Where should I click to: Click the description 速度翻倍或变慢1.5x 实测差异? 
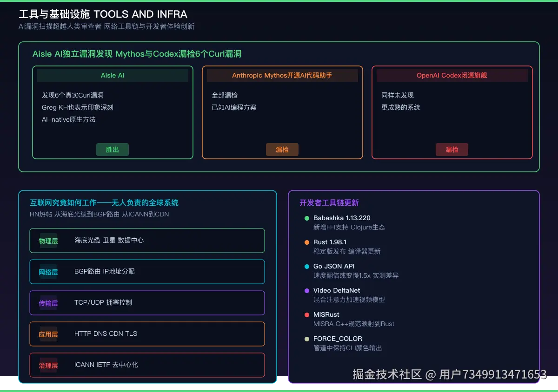tap(356, 275)
